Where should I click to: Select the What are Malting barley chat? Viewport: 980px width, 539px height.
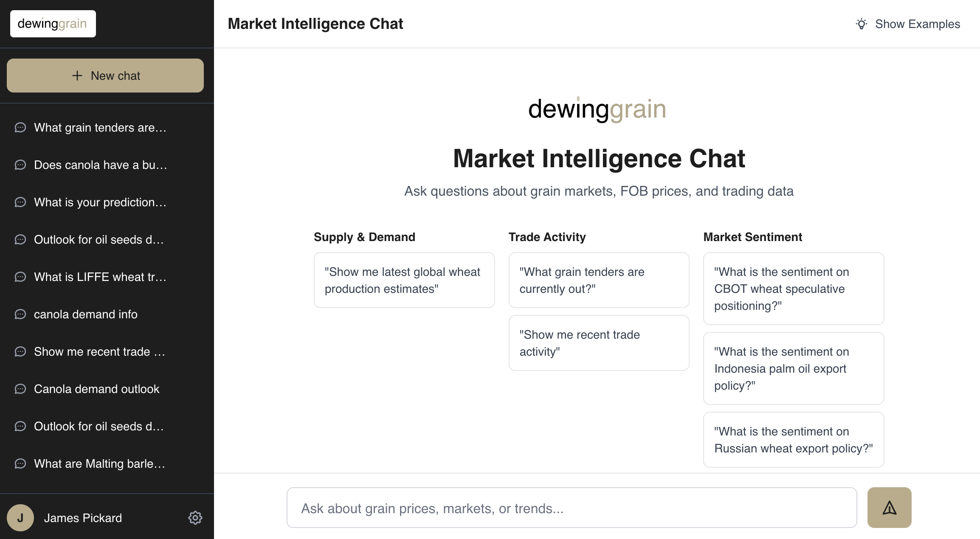coord(100,463)
